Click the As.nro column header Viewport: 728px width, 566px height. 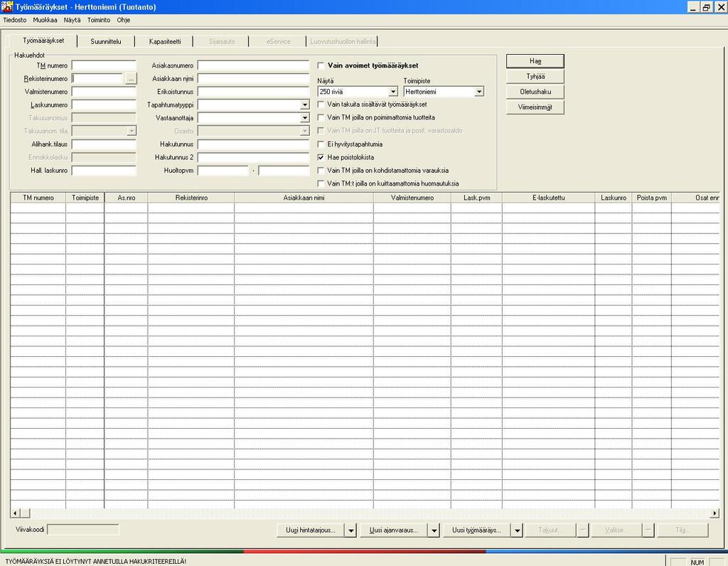point(127,198)
